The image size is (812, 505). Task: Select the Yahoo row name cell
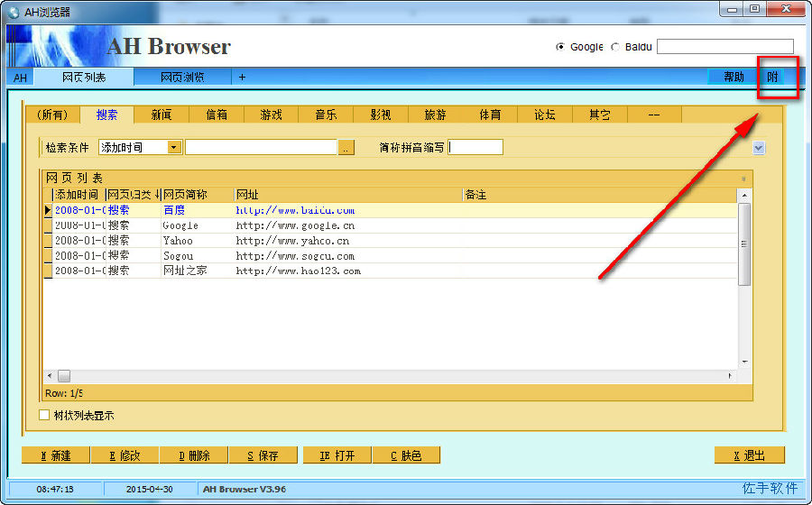click(x=197, y=241)
